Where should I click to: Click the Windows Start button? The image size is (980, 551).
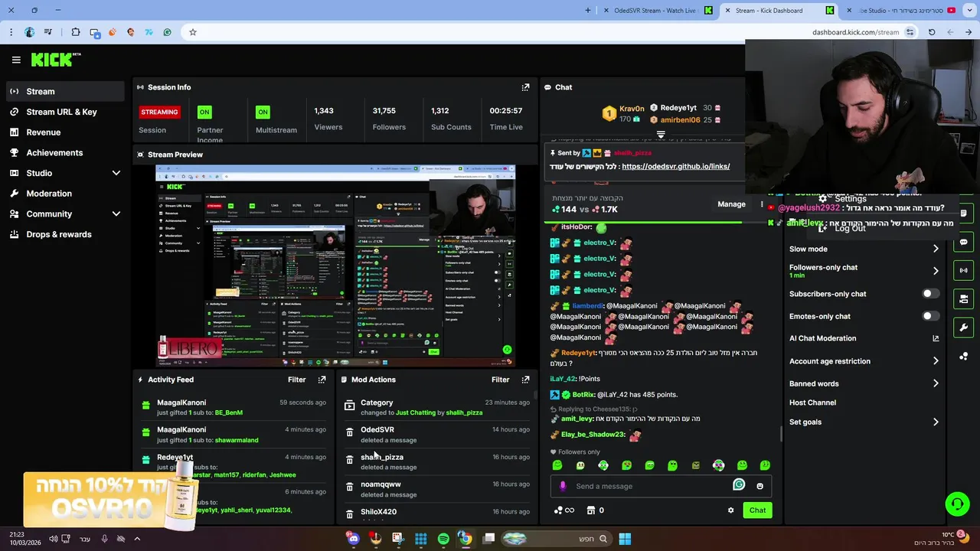pyautogui.click(x=625, y=539)
